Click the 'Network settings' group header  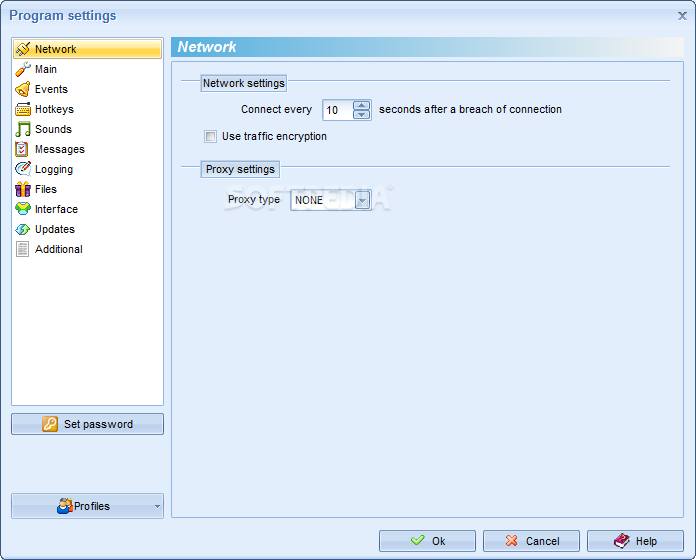(x=244, y=83)
